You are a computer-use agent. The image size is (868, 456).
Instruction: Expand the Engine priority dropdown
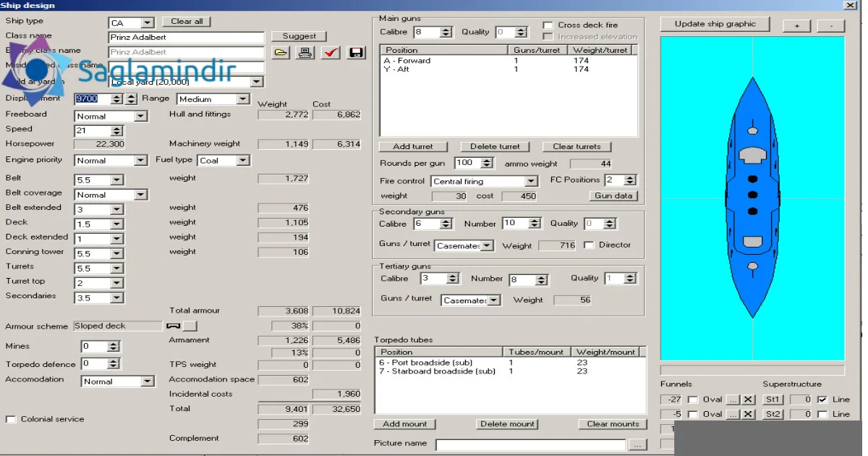tap(140, 161)
